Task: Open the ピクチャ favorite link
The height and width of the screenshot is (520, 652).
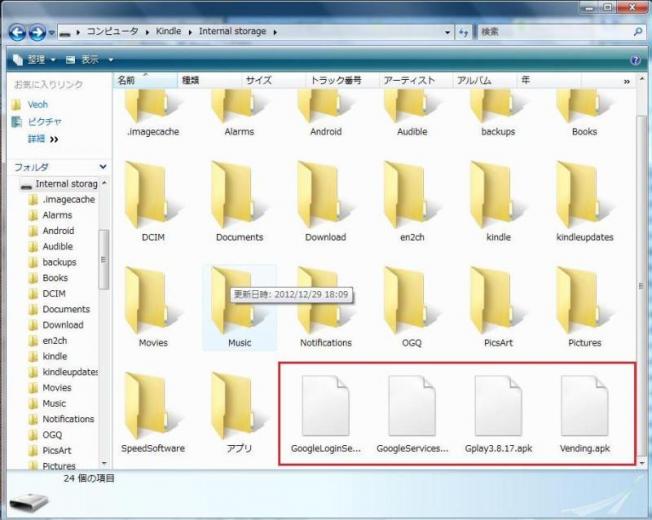Action: point(44,122)
